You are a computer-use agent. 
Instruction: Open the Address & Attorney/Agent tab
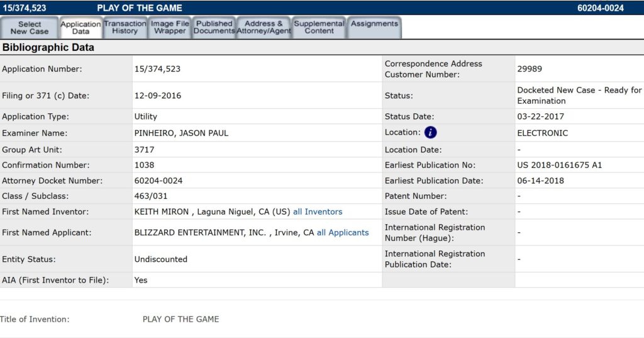pos(264,28)
